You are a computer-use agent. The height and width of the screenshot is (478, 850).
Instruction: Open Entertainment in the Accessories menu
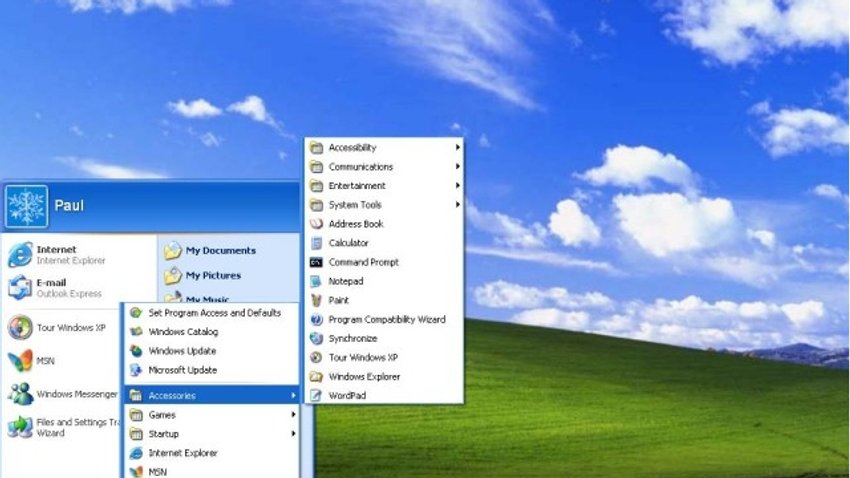384,186
